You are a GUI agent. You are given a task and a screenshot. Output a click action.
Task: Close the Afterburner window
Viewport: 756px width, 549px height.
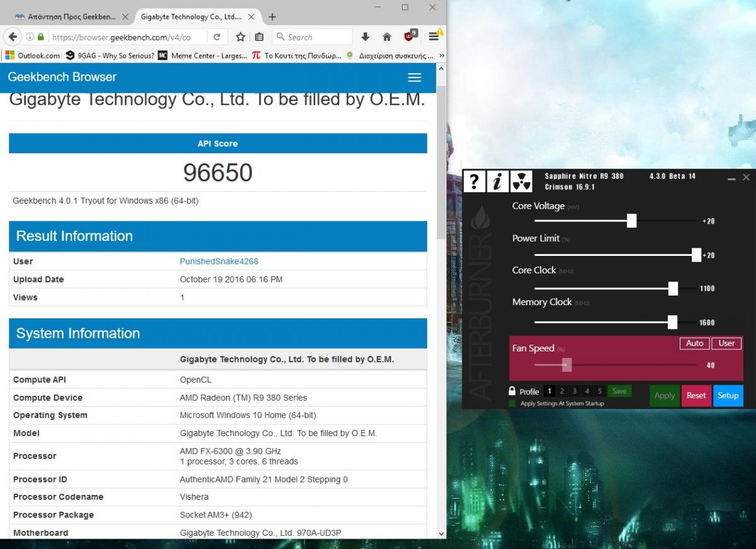tap(747, 178)
